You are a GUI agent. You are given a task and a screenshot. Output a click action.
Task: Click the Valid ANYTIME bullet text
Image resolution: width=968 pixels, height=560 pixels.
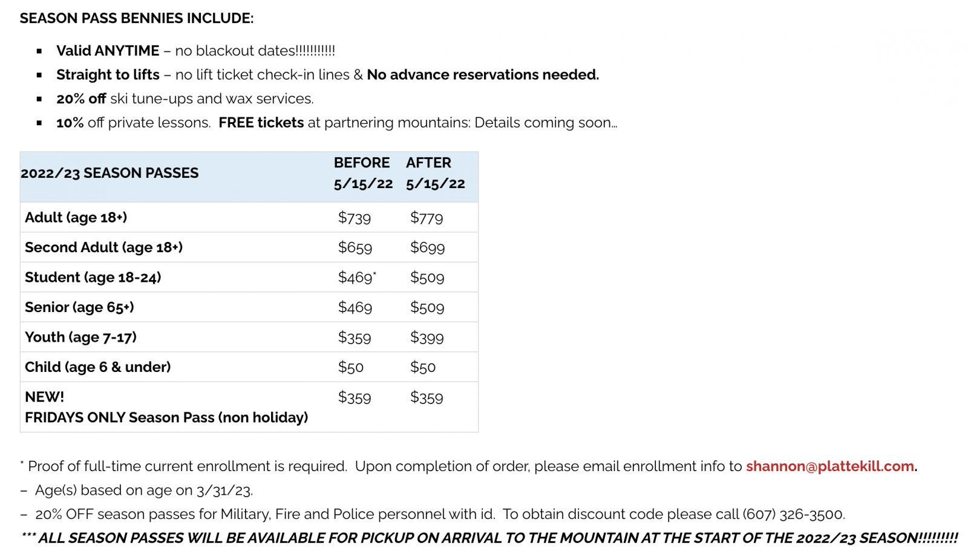click(x=108, y=51)
